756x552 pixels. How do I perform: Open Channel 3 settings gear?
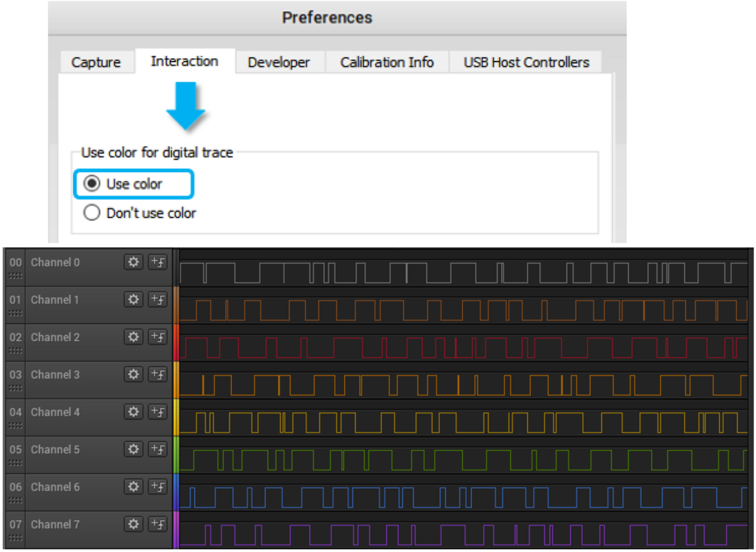(133, 374)
